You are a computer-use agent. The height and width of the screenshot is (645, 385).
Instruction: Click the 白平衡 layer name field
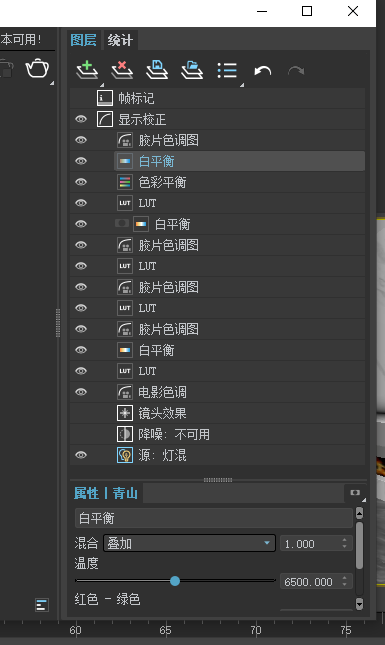[213, 518]
